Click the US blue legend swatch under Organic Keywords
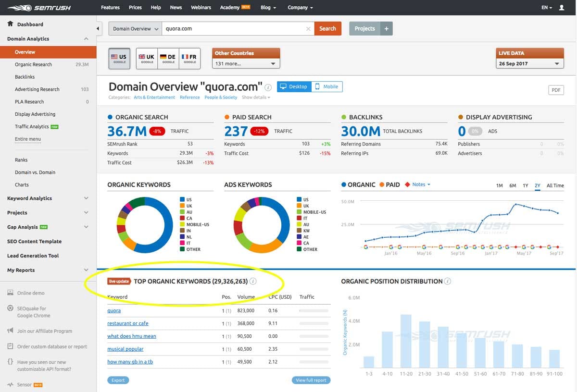 183,199
